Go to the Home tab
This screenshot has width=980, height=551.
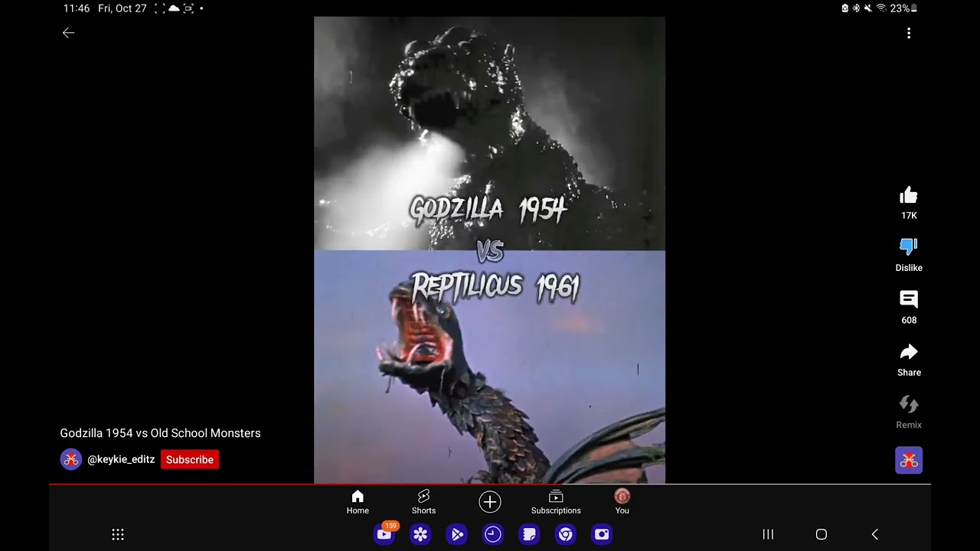click(x=358, y=503)
